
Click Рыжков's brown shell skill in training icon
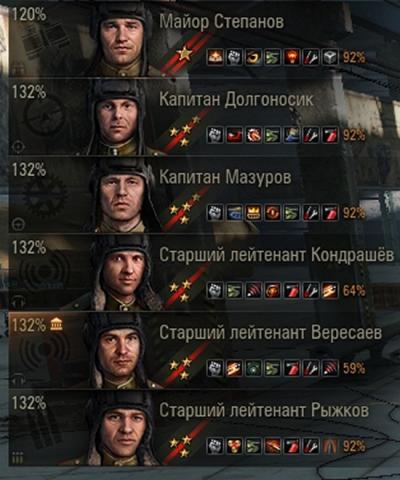[330, 446]
